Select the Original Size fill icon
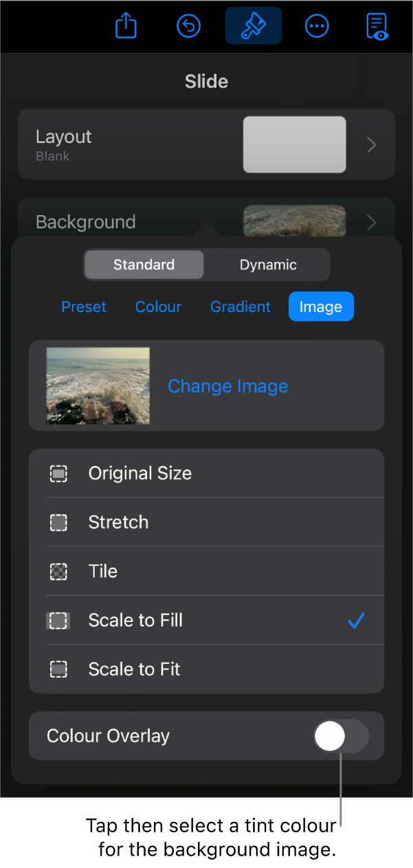 click(x=58, y=473)
